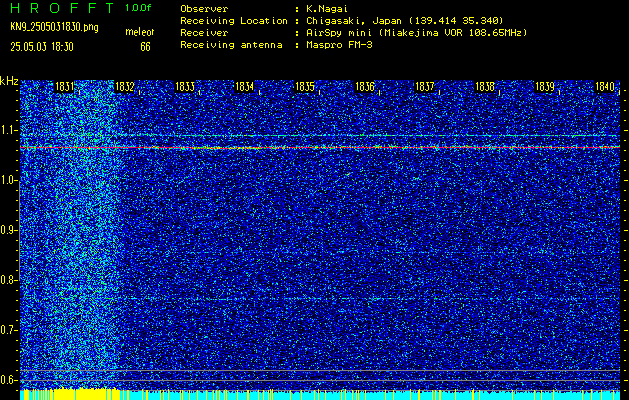Click the 1833 time marker
Viewport: 629px width, 400px height.
pyautogui.click(x=185, y=87)
